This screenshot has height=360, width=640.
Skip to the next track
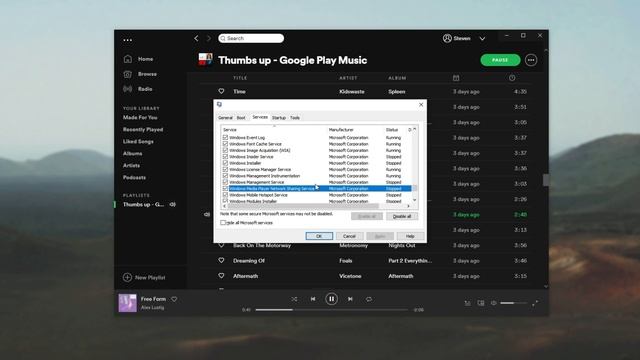[350, 299]
